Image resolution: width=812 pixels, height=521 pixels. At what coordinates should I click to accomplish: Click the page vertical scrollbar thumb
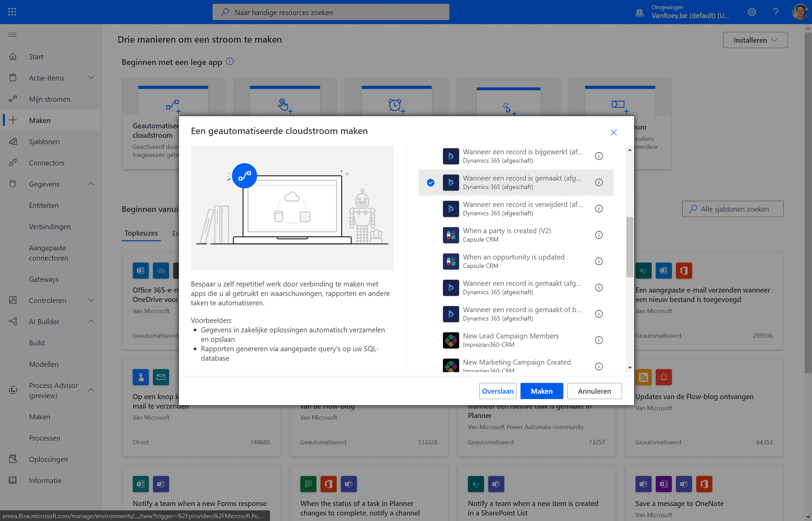808,203
